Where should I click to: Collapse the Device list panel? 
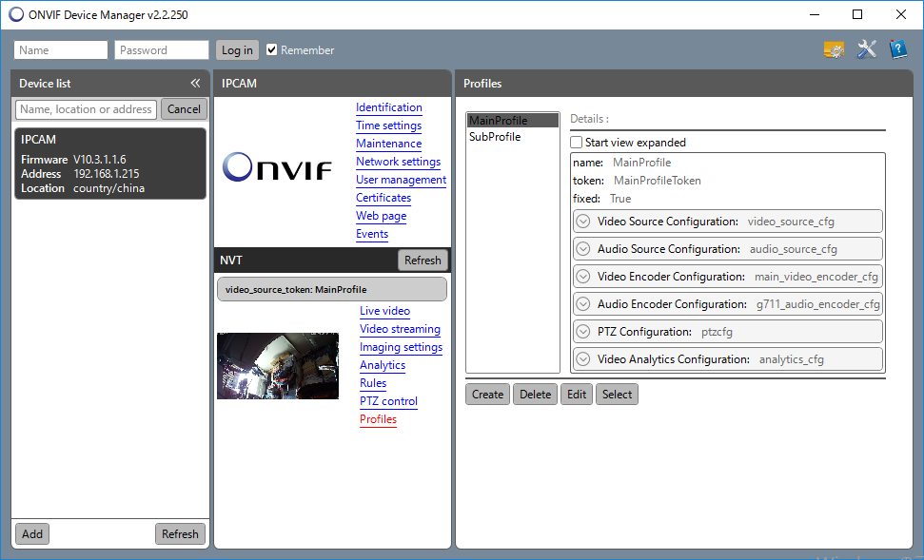coord(195,83)
